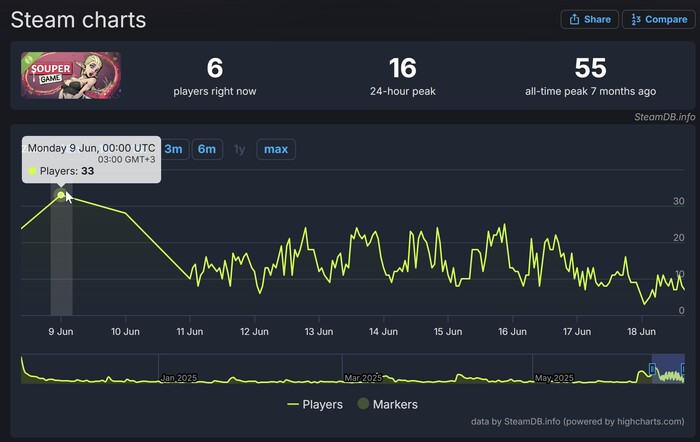
Task: Click the highlighted 9 Jun data point
Action: pyautogui.click(x=61, y=194)
